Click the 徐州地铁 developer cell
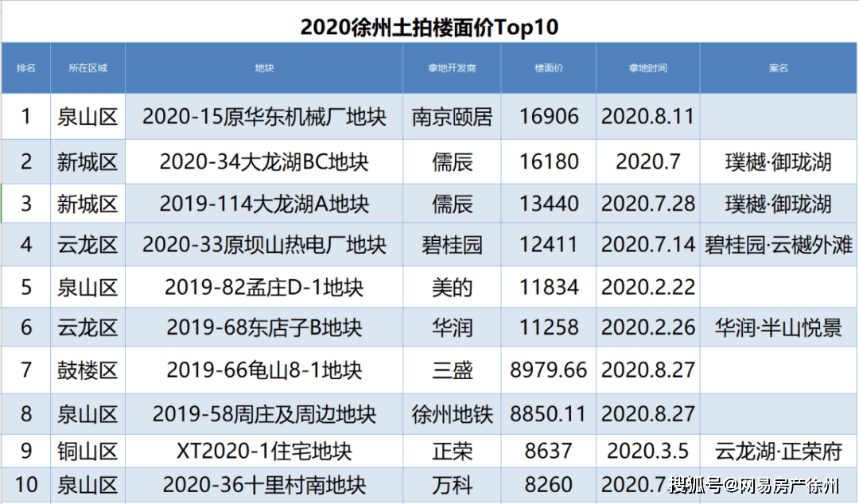 click(452, 414)
